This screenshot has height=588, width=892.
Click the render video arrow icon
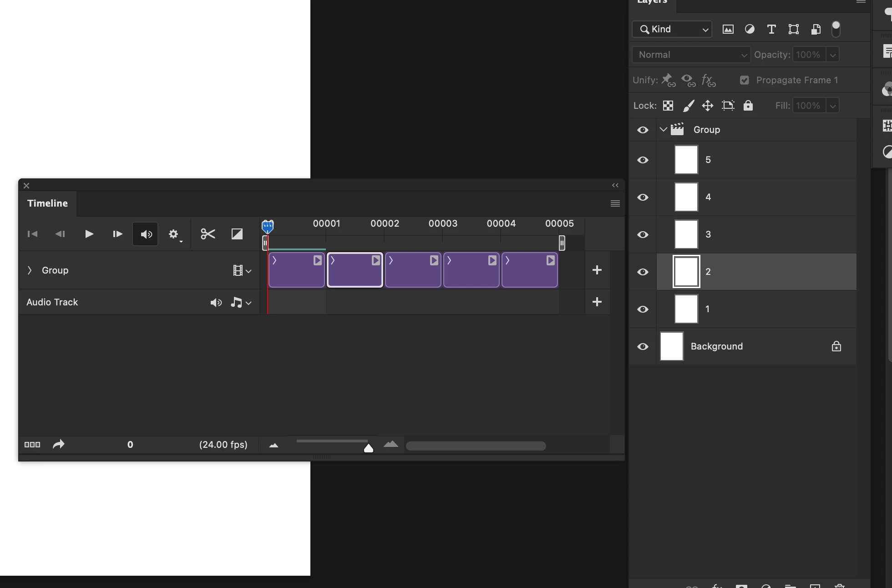click(58, 445)
